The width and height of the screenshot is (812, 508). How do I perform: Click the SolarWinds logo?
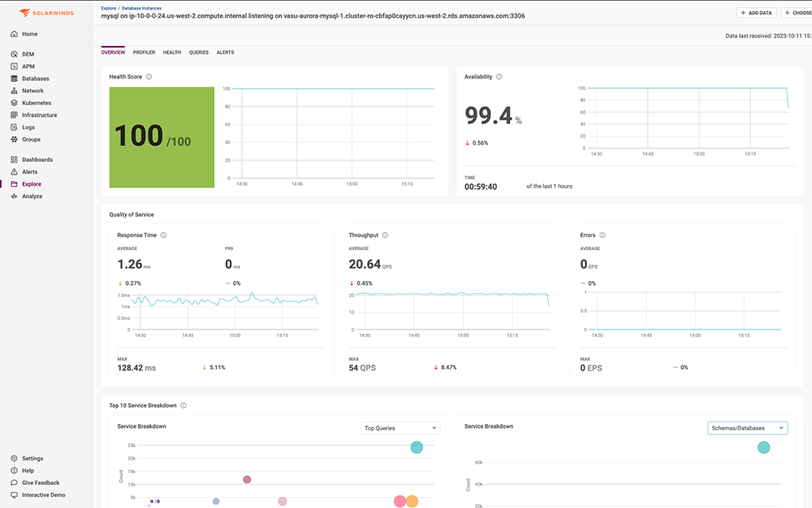(46, 13)
